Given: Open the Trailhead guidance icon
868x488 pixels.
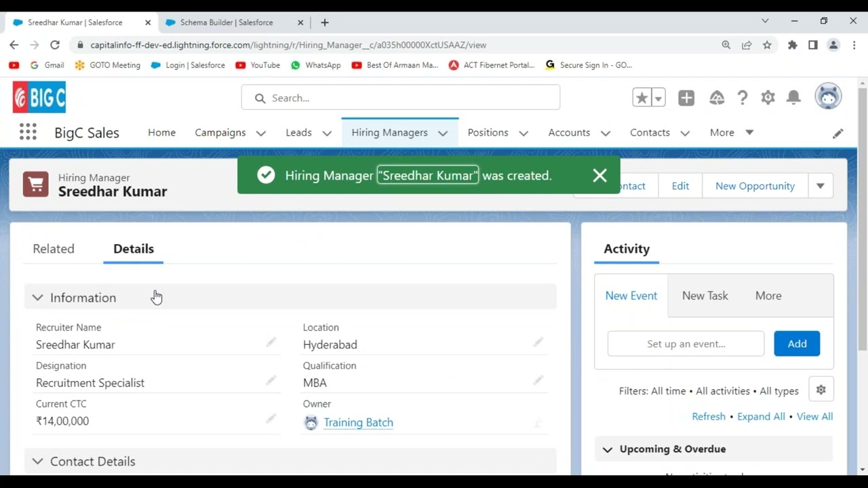Looking at the screenshot, I should pos(717,98).
